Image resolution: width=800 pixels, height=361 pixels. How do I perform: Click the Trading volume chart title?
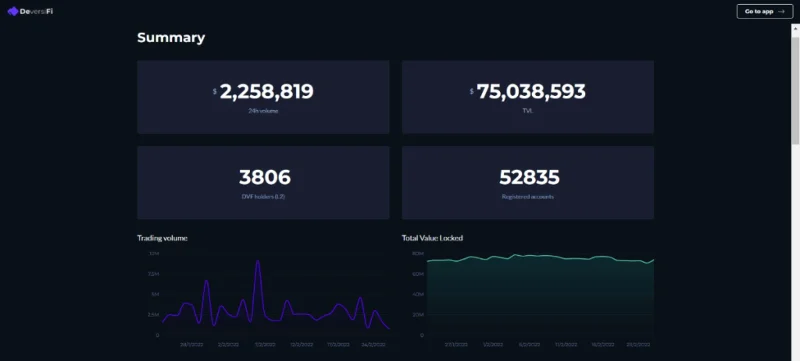click(x=162, y=238)
